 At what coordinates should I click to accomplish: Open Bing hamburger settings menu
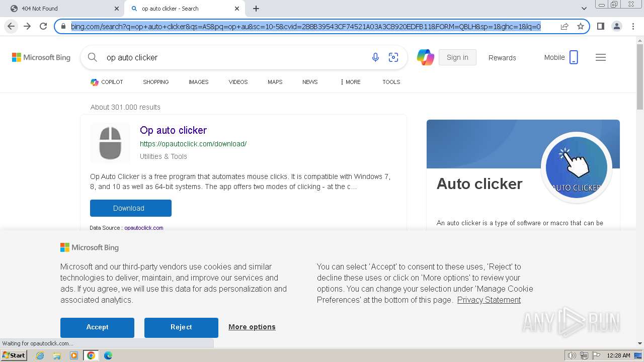[x=601, y=57]
